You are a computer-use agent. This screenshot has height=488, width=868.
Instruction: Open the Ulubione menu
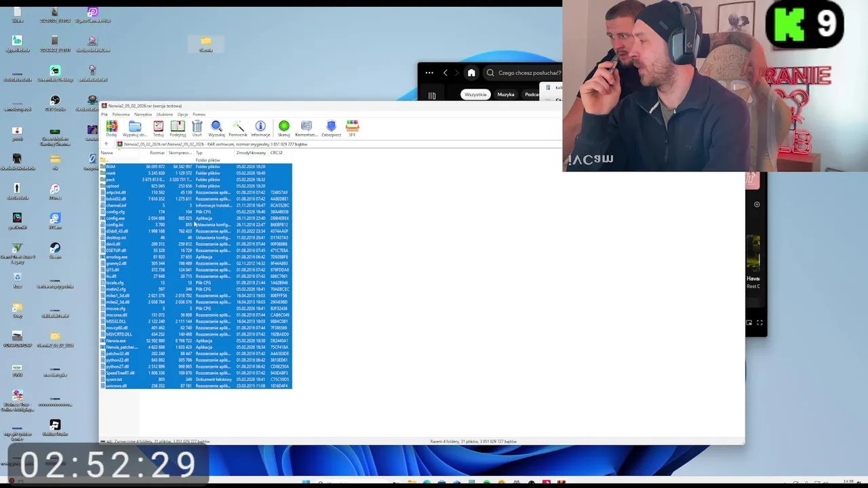coord(165,115)
